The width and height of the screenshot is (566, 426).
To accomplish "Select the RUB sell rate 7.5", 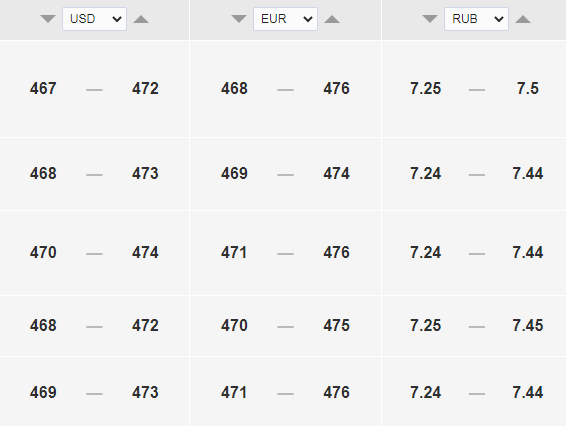I will [x=528, y=88].
